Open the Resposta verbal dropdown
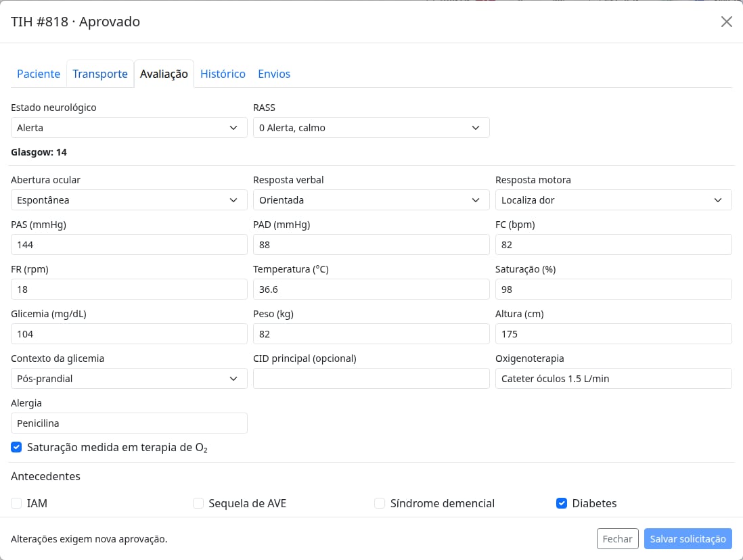 point(371,200)
